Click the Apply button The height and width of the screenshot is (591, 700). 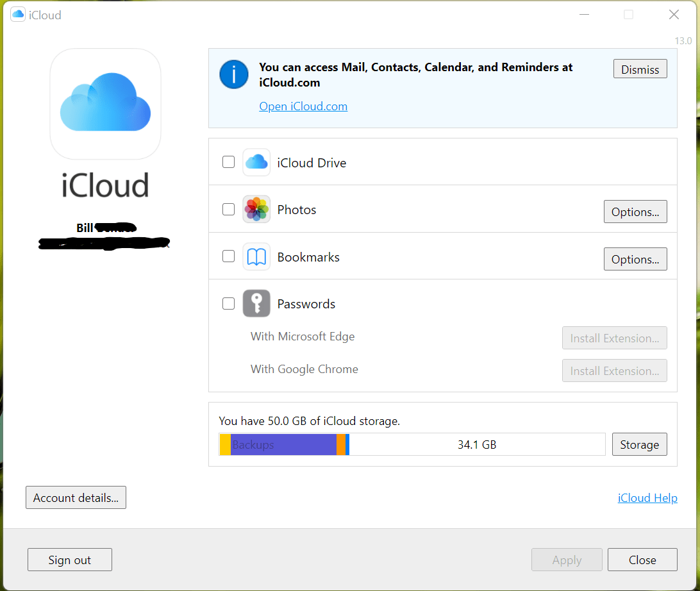pos(567,560)
